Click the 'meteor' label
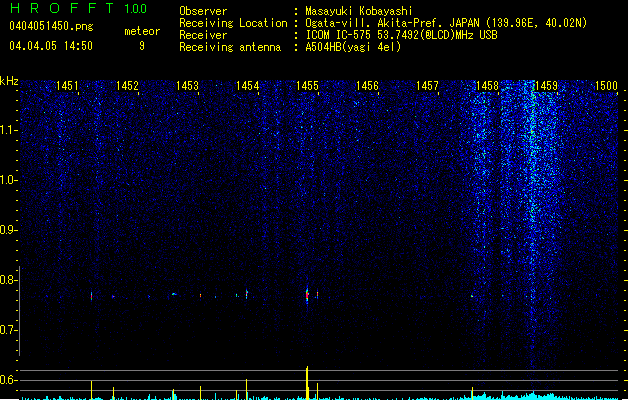 [142, 31]
